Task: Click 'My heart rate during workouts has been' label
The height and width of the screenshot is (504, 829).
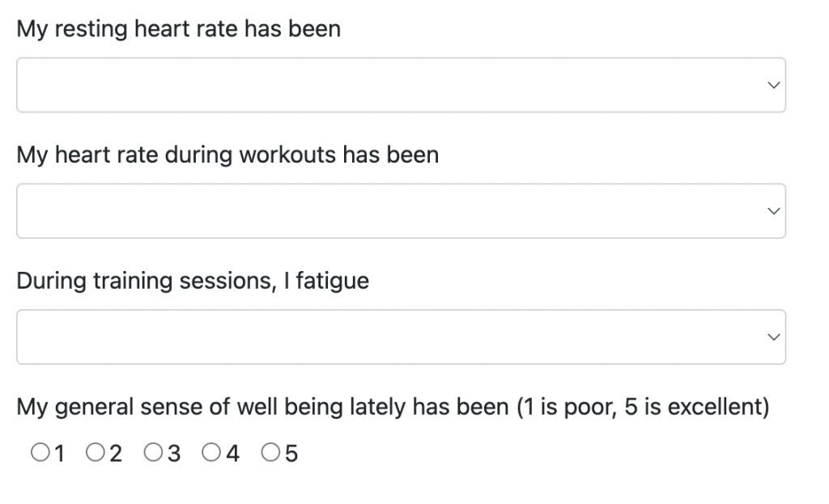Action: [227, 155]
